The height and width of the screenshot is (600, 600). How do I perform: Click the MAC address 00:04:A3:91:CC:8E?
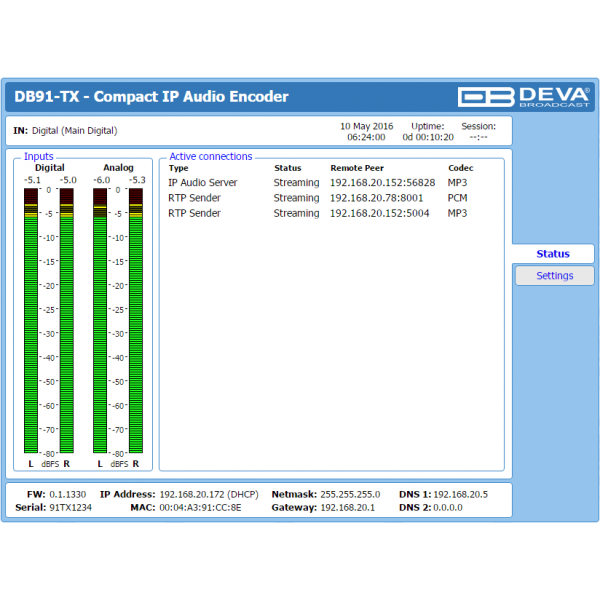[x=200, y=507]
